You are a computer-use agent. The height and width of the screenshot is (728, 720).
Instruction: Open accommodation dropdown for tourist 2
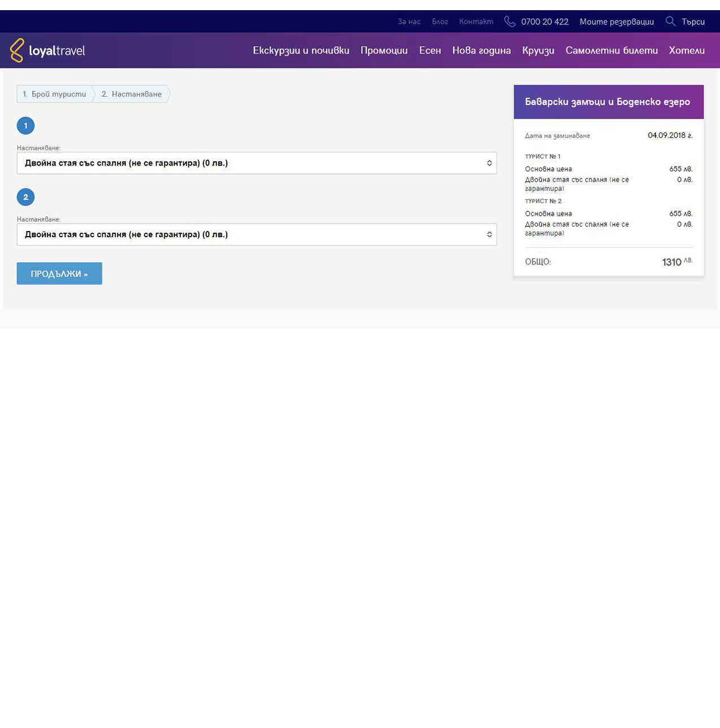pyautogui.click(x=257, y=234)
